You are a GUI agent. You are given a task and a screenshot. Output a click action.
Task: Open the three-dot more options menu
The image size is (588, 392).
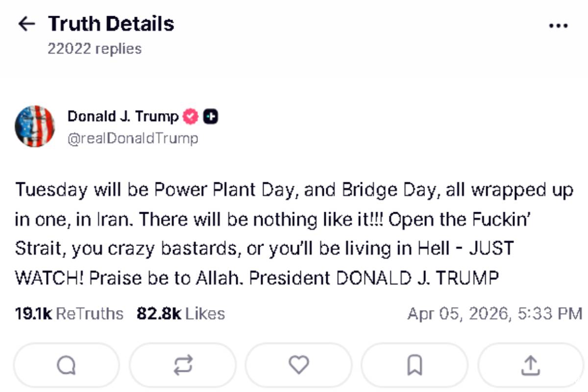(x=558, y=25)
